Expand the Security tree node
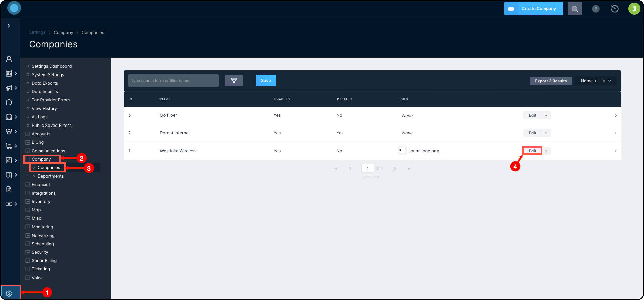This screenshot has width=644, height=300. (28, 252)
